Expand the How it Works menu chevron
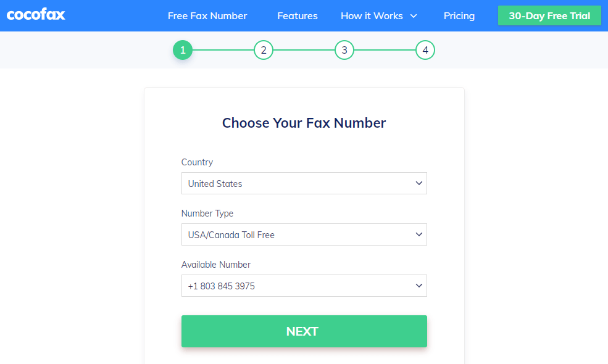This screenshot has height=364, width=608. pyautogui.click(x=414, y=16)
